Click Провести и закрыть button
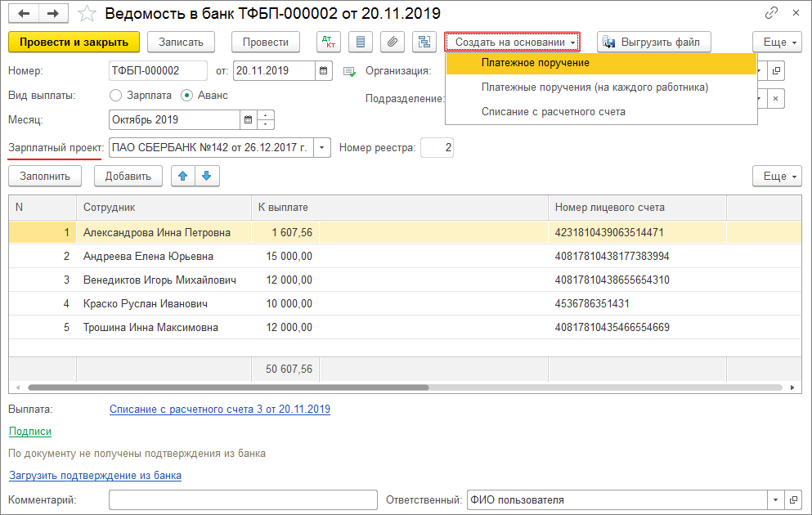Screen dimensions: 812x515 point(74,42)
